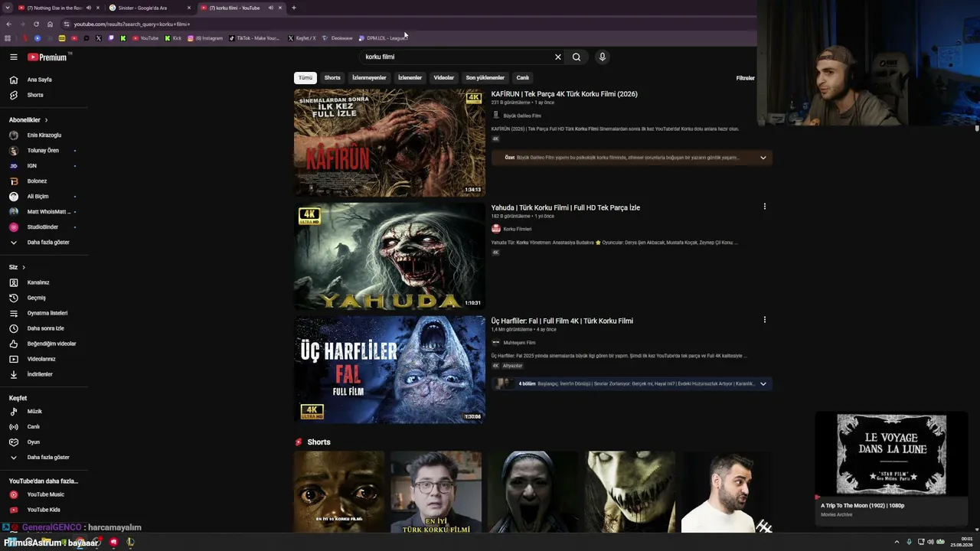Viewport: 980px width, 551px height.
Task: Open the tab search dropdown arrow
Action: 7,8
